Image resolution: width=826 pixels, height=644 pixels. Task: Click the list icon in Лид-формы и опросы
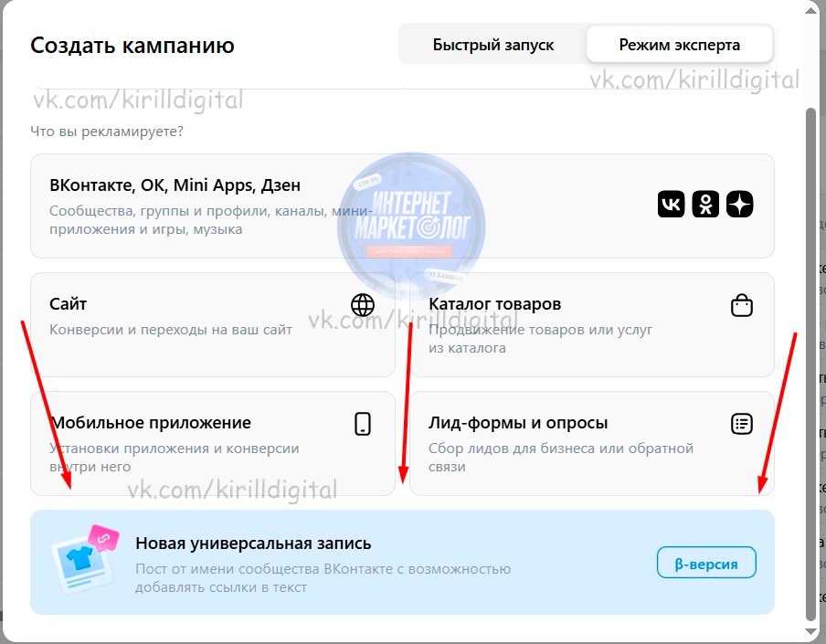[x=742, y=423]
